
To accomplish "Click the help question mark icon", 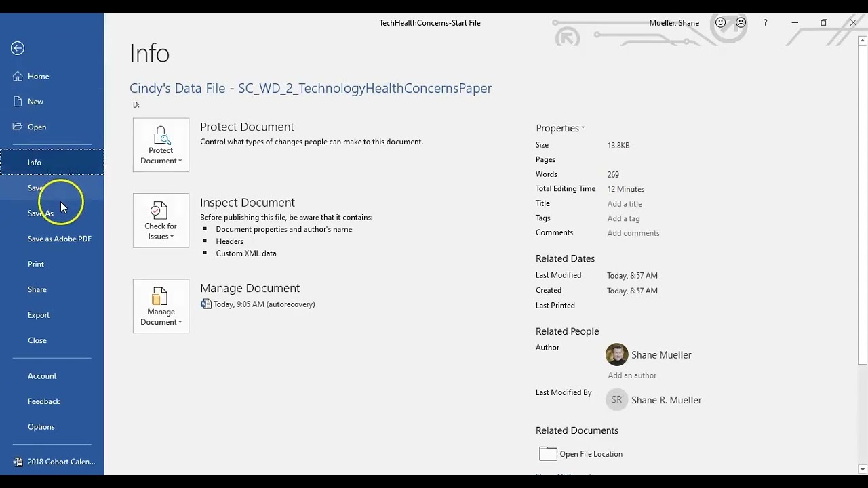I will pyautogui.click(x=766, y=22).
